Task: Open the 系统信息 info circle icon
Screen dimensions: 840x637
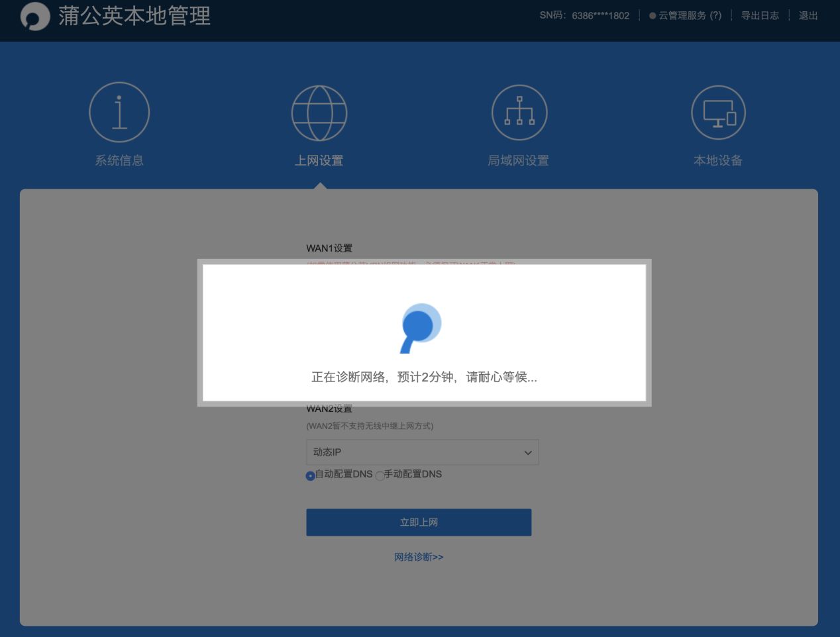Action: coord(119,112)
